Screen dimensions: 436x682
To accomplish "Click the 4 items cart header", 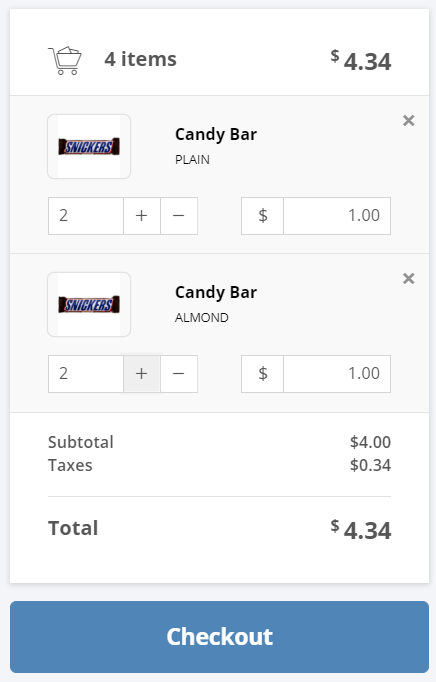I will [140, 59].
